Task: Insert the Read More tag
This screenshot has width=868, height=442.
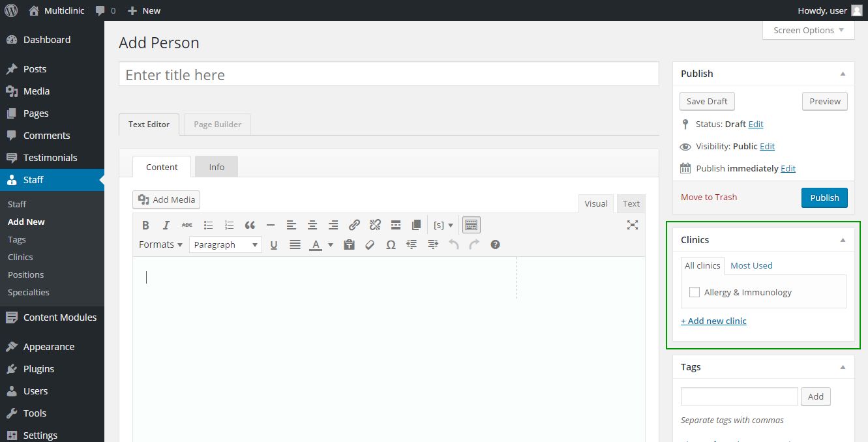Action: click(x=396, y=225)
